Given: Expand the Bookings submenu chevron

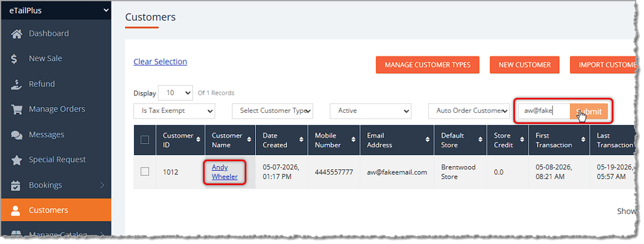Looking at the screenshot, I should (102, 185).
